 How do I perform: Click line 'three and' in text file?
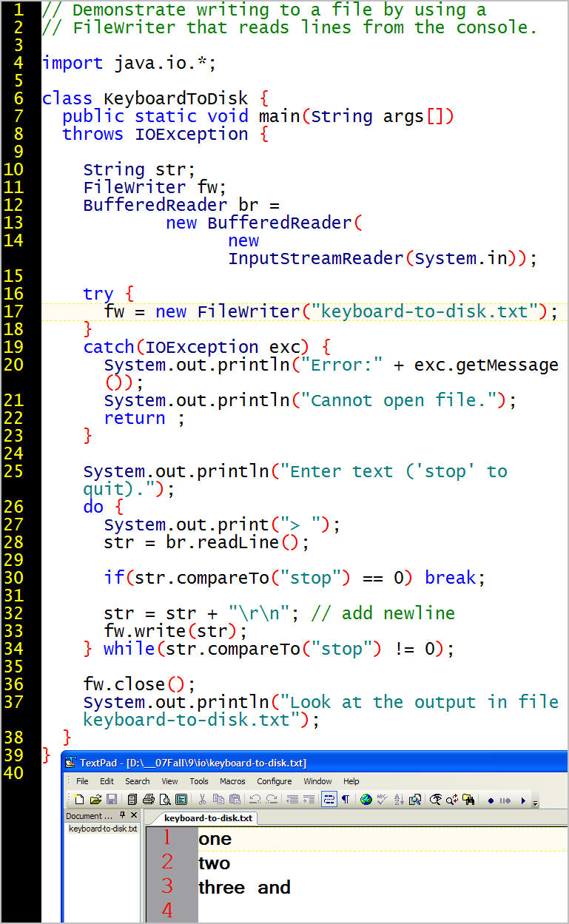(x=244, y=888)
